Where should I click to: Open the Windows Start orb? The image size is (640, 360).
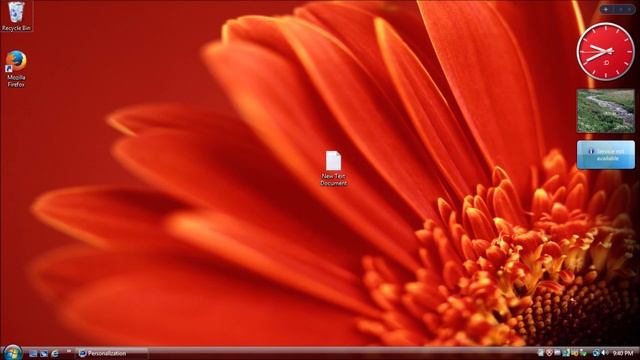[12, 352]
